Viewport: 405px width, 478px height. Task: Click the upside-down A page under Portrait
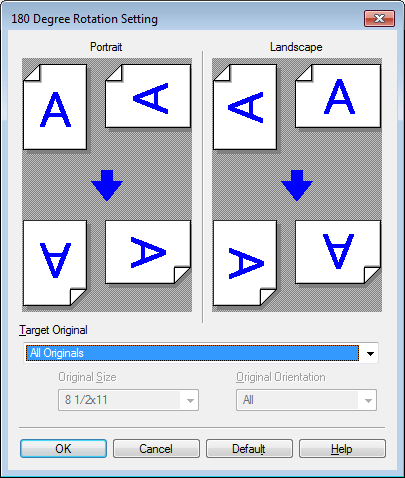pos(55,263)
